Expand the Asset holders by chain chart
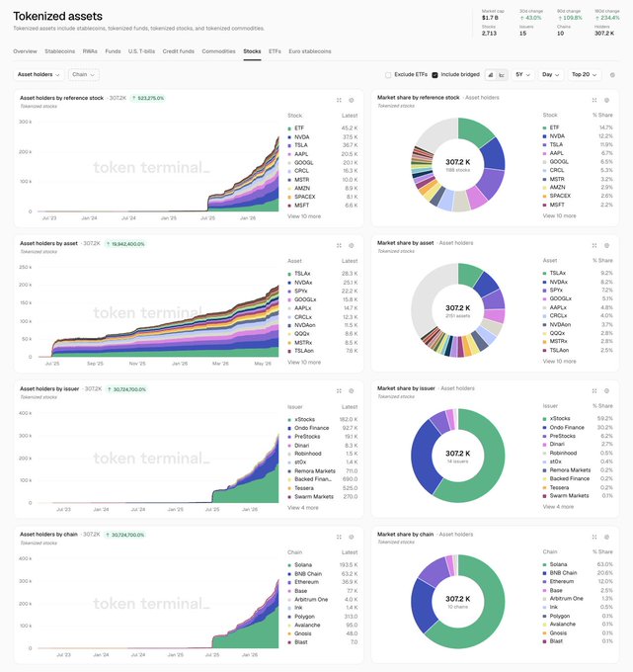This screenshot has width=633, height=672. tap(339, 537)
